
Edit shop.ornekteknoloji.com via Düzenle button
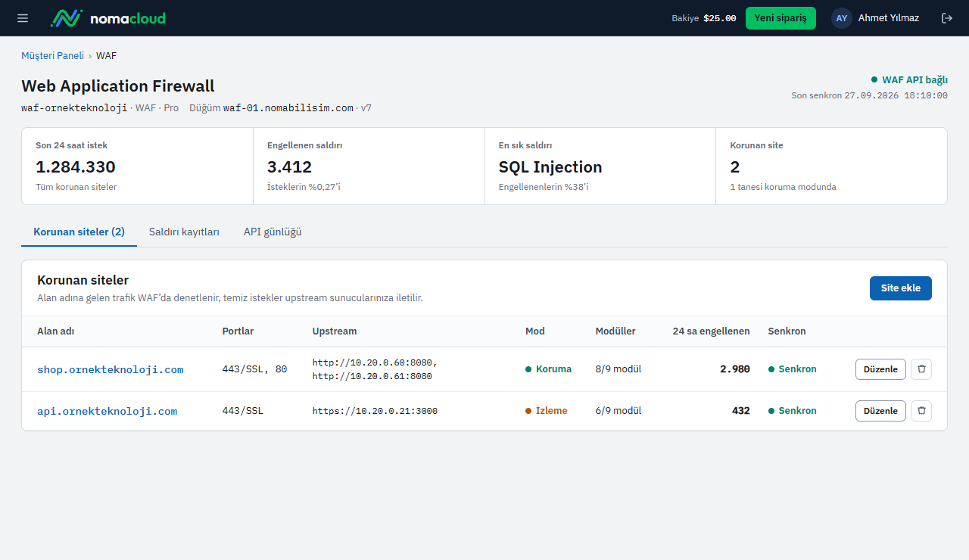coord(880,369)
